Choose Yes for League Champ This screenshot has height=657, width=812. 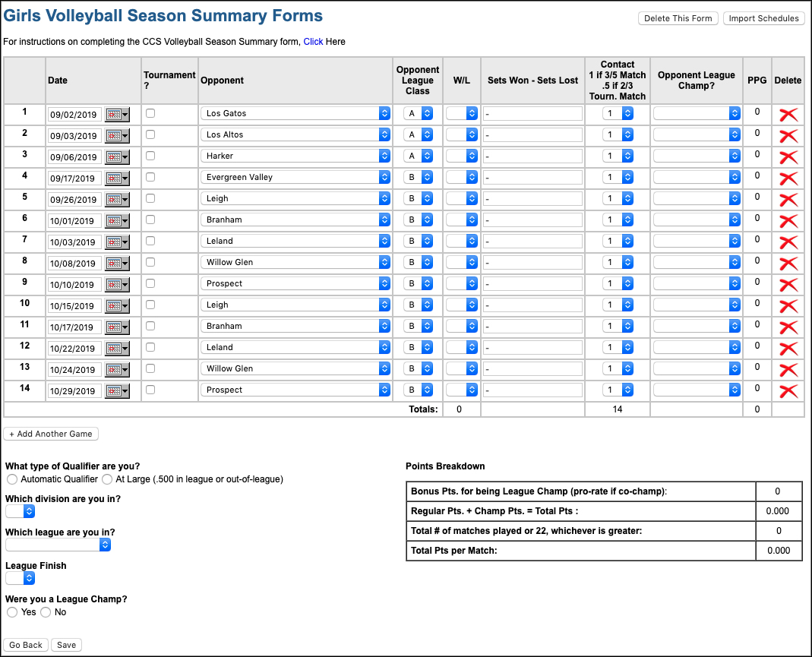point(12,612)
